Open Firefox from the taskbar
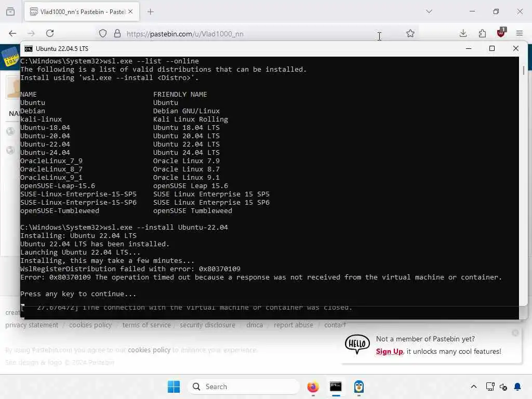The height and width of the screenshot is (399, 532). [x=313, y=387]
